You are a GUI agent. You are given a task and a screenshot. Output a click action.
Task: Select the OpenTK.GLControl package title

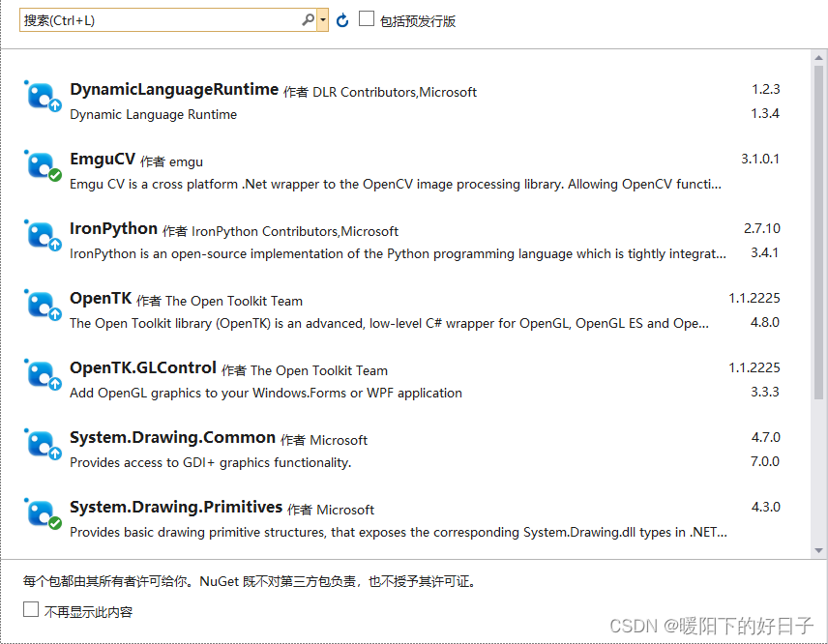143,367
